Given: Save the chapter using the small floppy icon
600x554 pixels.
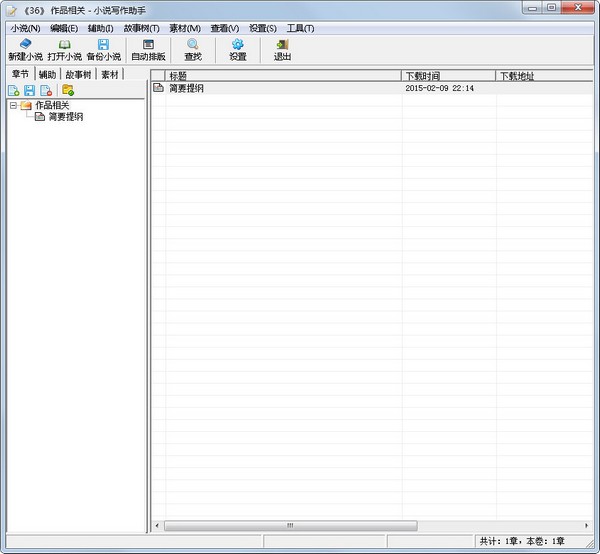Looking at the screenshot, I should pos(29,91).
